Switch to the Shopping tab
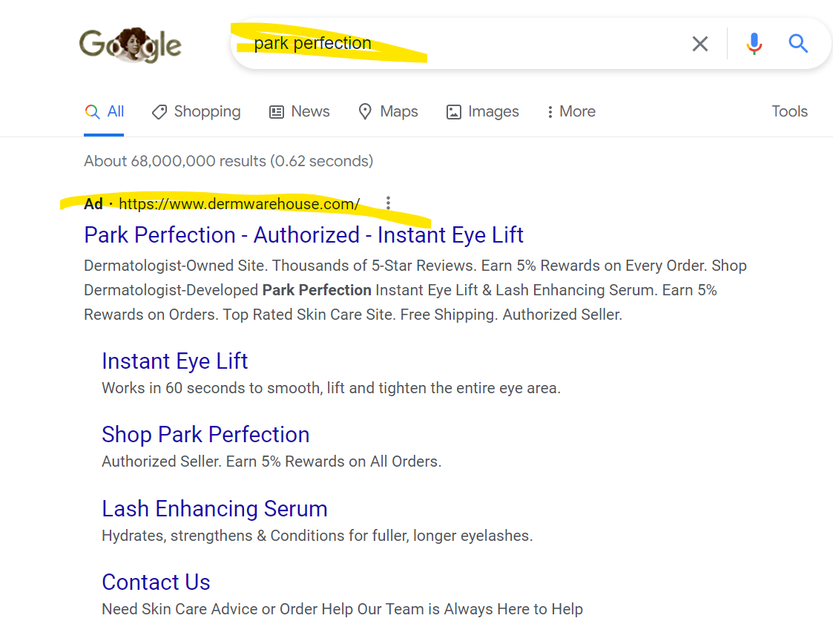This screenshot has height=644, width=833. 196,111
